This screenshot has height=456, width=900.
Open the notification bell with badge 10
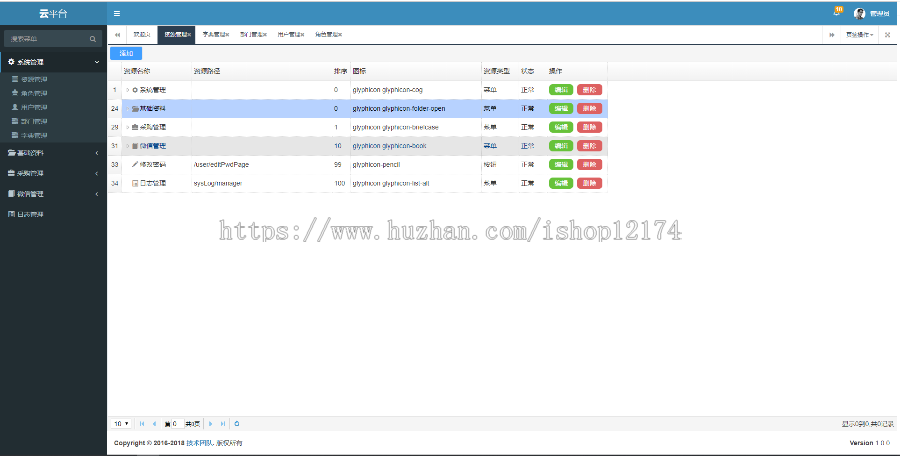[x=837, y=12]
